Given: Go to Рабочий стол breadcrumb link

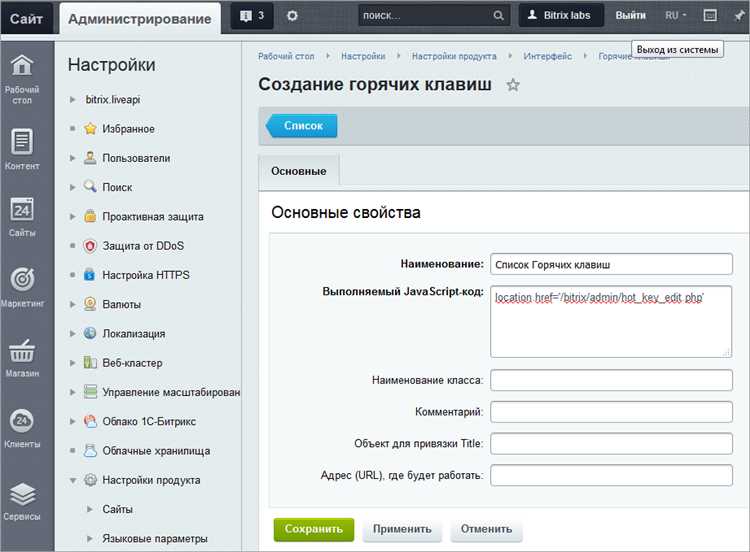Looking at the screenshot, I should click(x=287, y=56).
